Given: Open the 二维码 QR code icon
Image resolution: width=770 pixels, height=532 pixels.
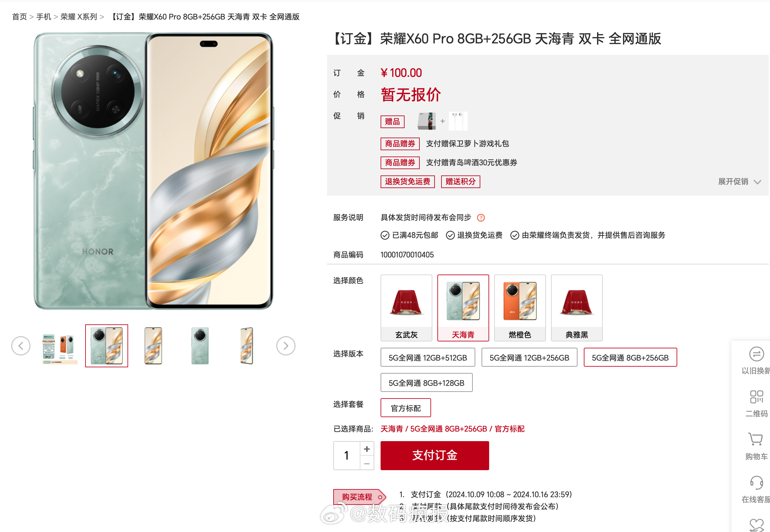Looking at the screenshot, I should [756, 397].
